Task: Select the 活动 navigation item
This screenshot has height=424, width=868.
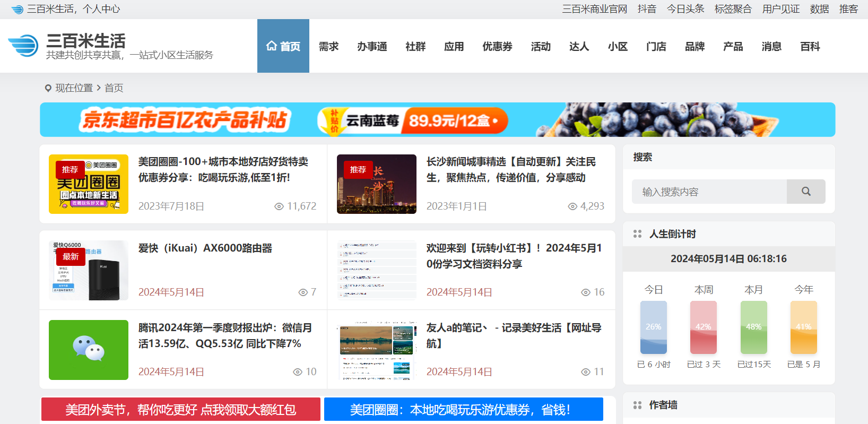Action: click(x=541, y=47)
